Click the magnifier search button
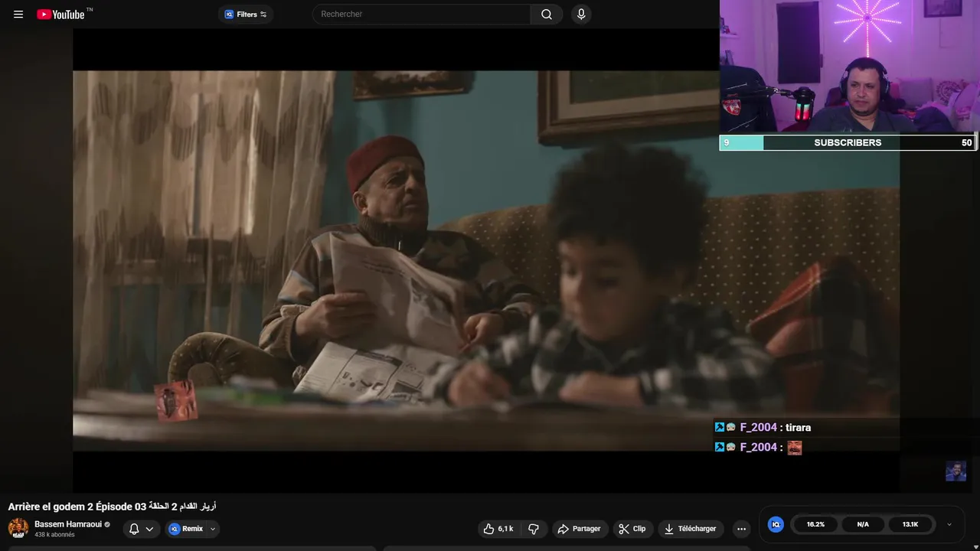This screenshot has width=980, height=551. [547, 14]
